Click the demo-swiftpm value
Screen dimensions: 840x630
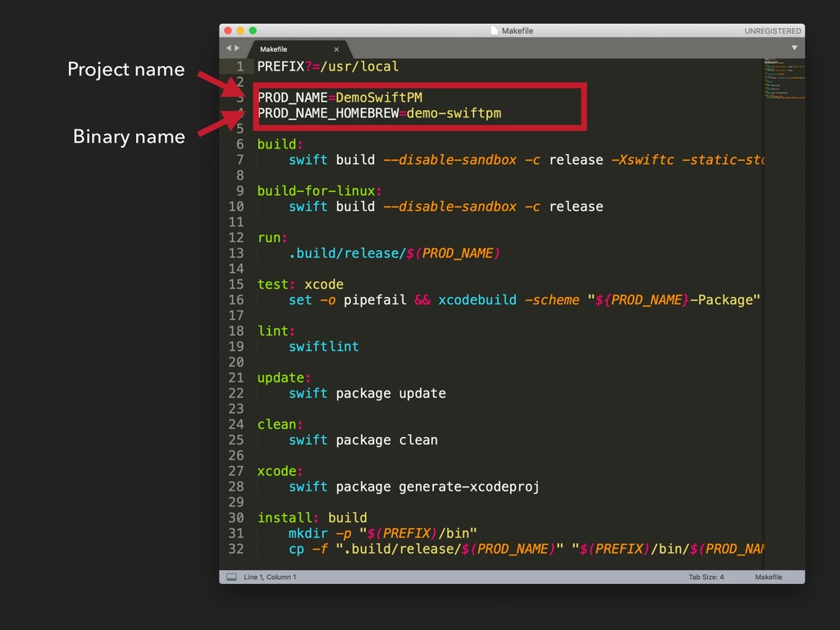pos(454,113)
